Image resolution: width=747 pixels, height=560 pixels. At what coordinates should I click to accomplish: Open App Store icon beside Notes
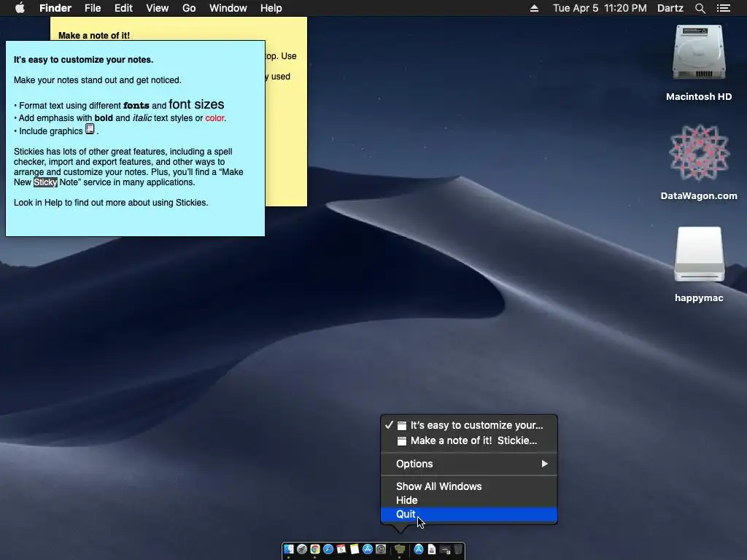point(368,550)
